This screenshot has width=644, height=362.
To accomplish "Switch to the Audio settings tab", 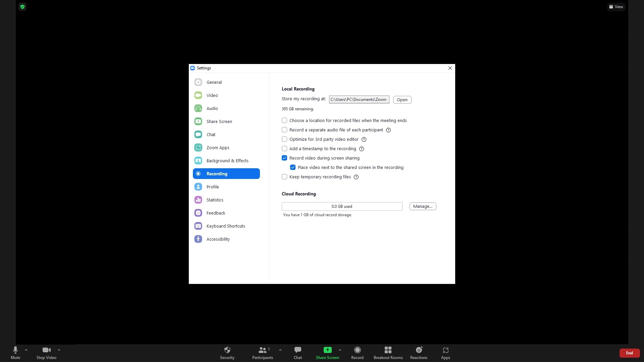I will [212, 109].
